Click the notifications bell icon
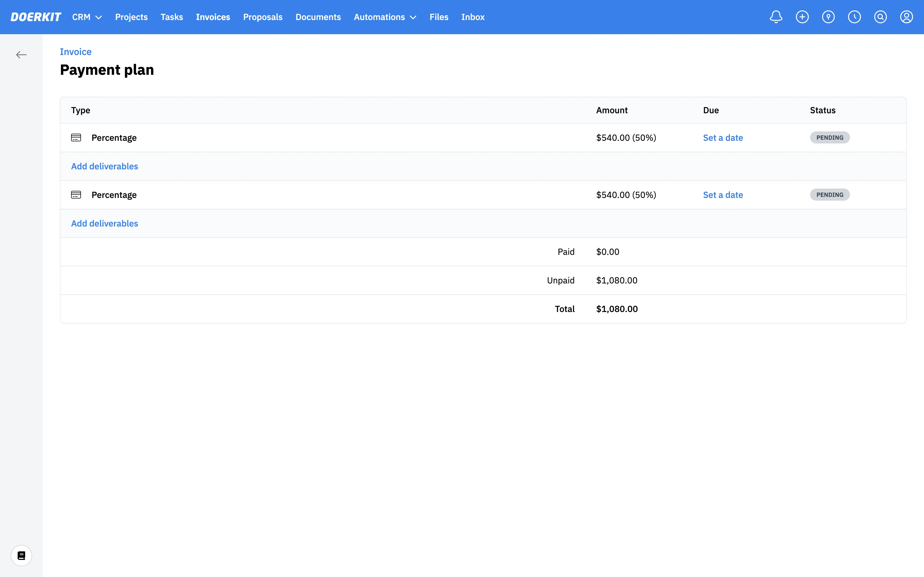The width and height of the screenshot is (924, 577). [x=776, y=17]
